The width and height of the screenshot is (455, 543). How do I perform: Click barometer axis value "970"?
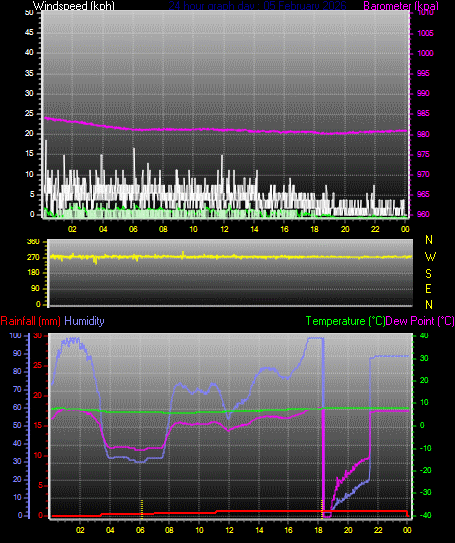[x=423, y=174]
